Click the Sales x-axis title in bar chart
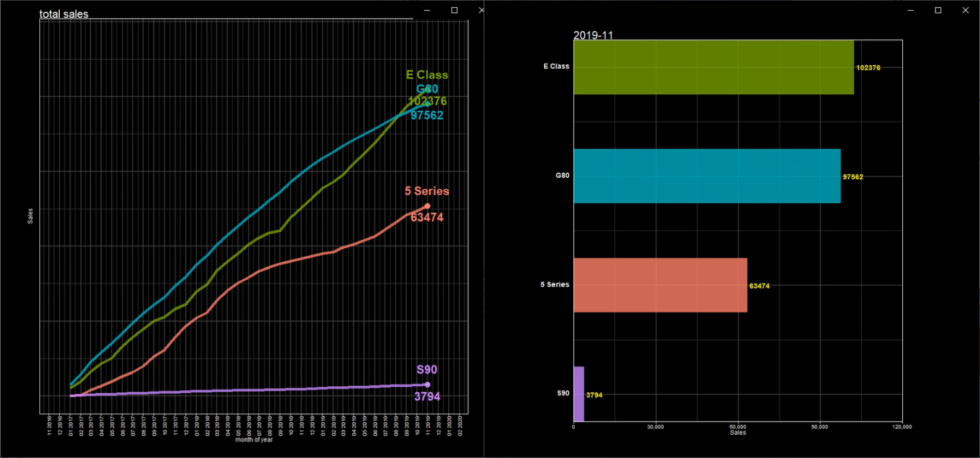980x458 pixels. coord(738,433)
